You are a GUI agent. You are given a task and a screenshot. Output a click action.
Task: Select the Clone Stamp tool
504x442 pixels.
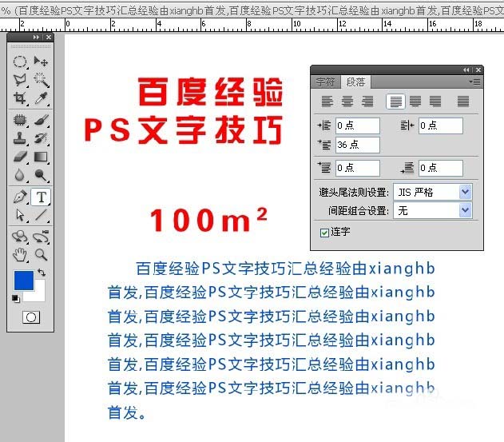point(20,138)
